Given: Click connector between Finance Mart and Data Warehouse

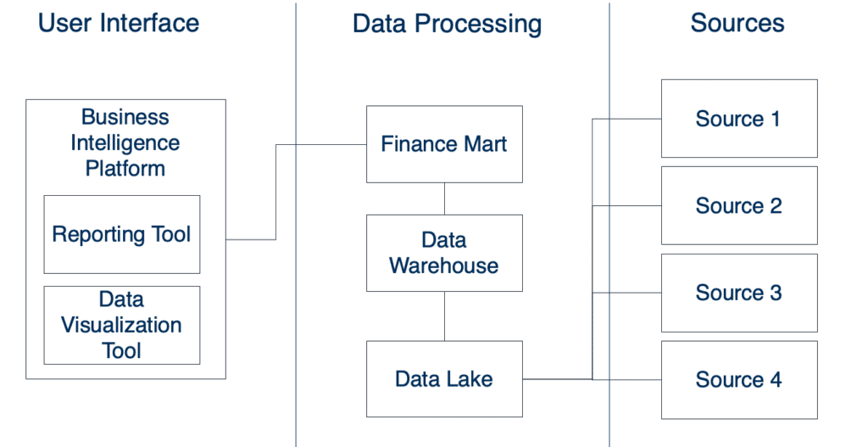Looking at the screenshot, I should (x=444, y=198).
